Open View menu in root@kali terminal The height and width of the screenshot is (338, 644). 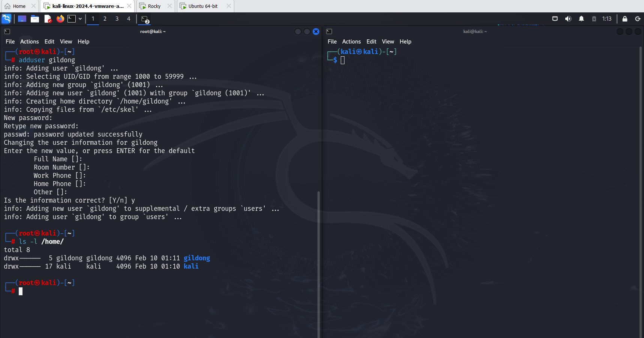click(x=66, y=42)
